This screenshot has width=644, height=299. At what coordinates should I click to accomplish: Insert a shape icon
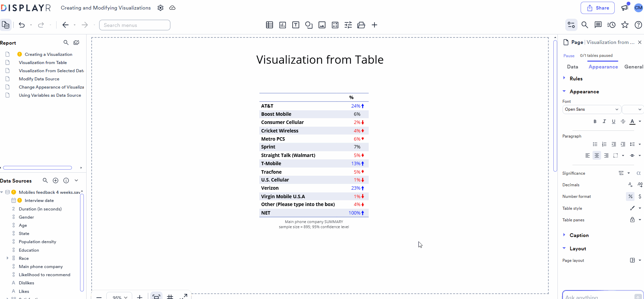309,25
